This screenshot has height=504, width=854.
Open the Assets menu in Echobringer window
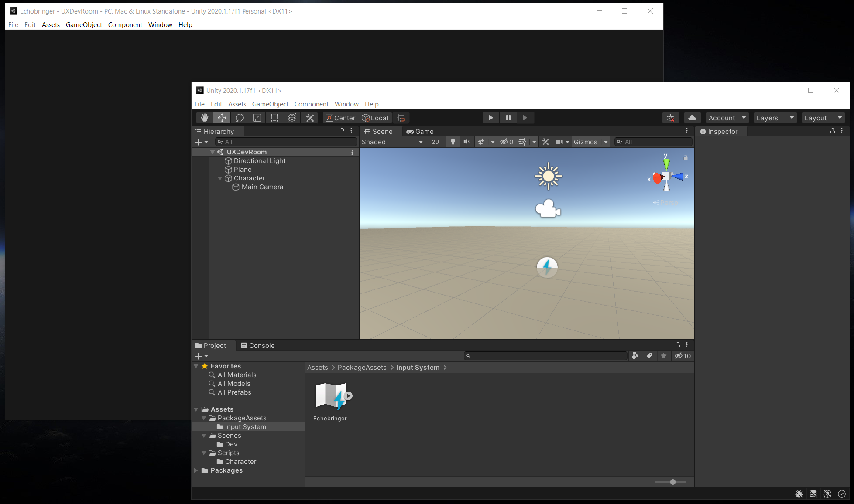pos(51,24)
